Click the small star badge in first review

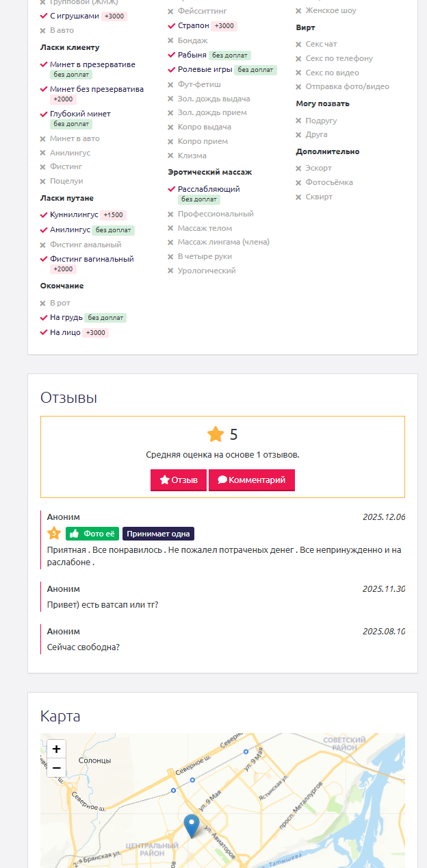[54, 533]
